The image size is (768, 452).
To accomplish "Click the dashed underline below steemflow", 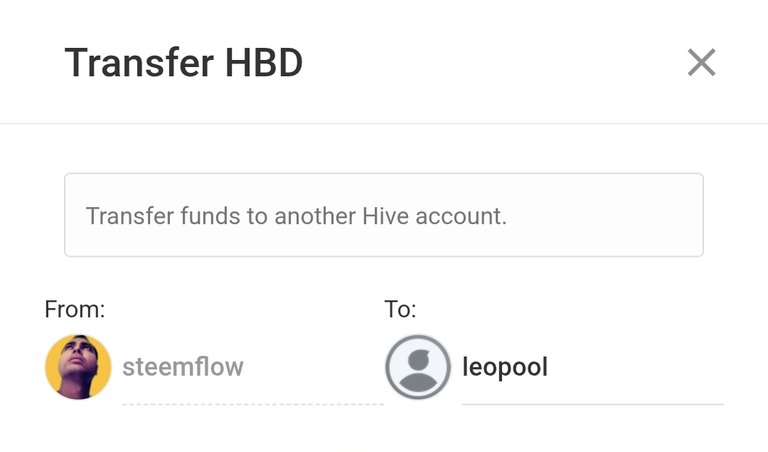I will pos(253,404).
